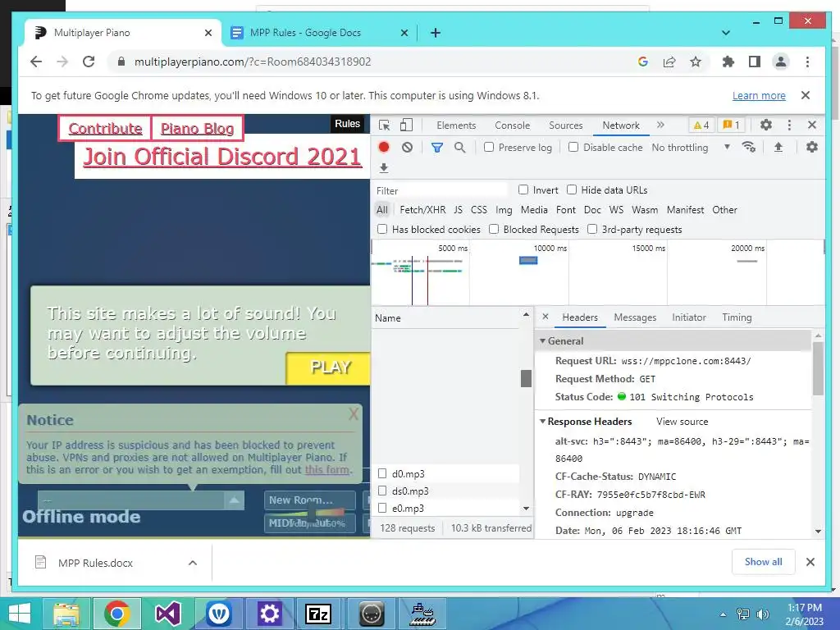Screen dimensions: 840x630
Task: Show the 1 issue badge
Action: tap(731, 126)
